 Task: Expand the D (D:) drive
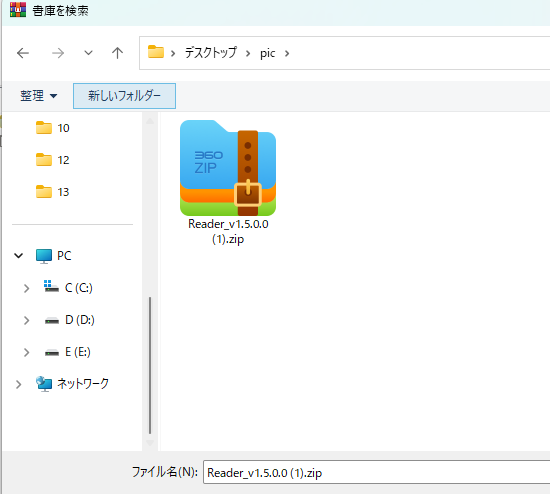point(26,320)
